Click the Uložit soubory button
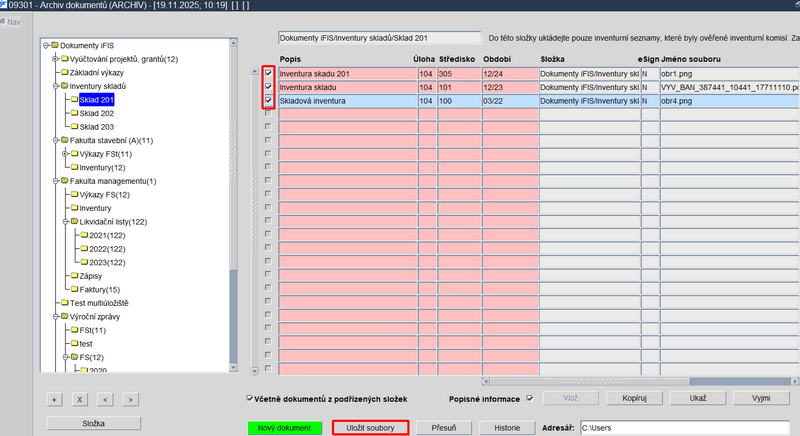This screenshot has width=800, height=436. click(370, 428)
